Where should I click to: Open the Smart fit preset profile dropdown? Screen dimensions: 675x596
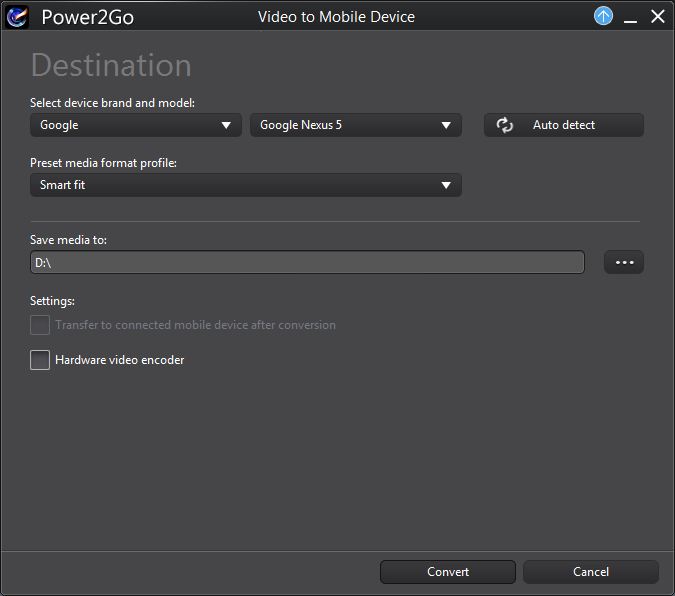[x=245, y=185]
